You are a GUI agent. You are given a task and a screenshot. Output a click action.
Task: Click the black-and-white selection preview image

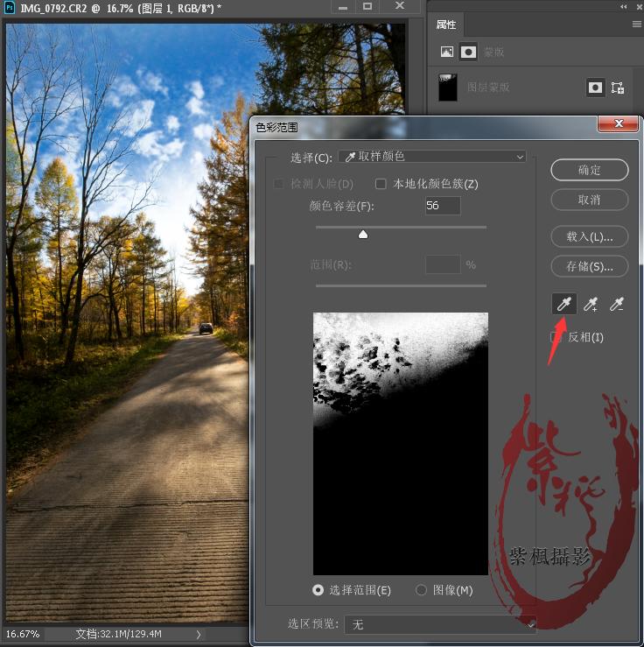pyautogui.click(x=401, y=444)
